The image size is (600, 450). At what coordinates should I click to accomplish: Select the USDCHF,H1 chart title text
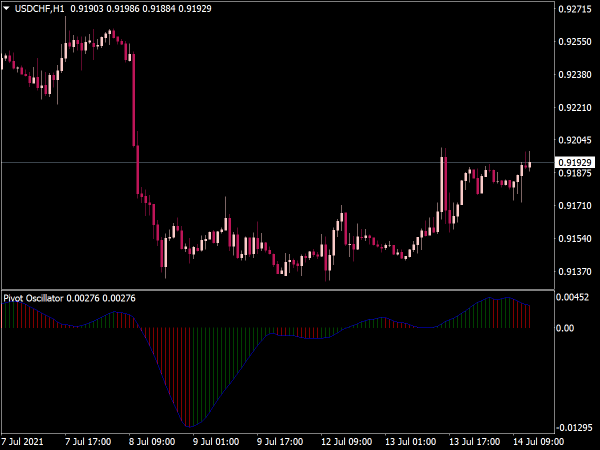pos(39,8)
